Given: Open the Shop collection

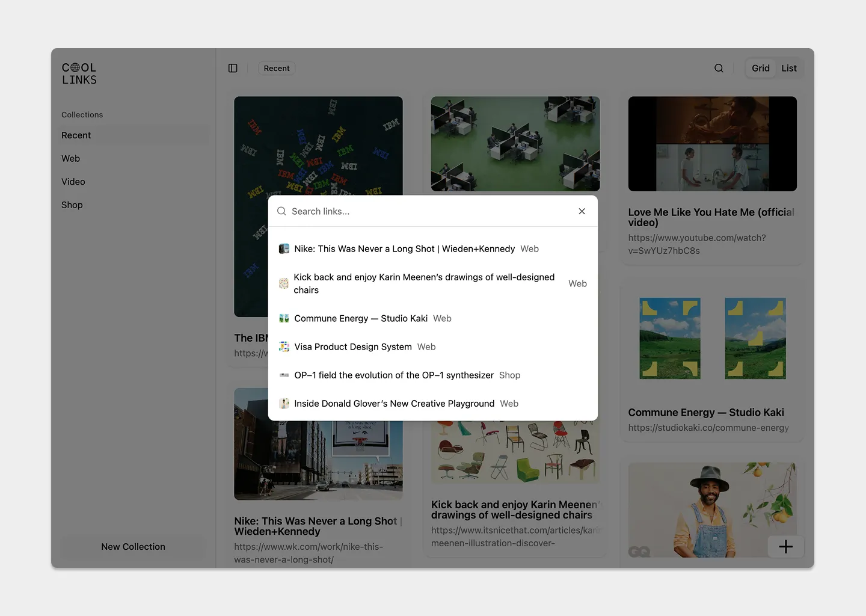Looking at the screenshot, I should pyautogui.click(x=134, y=205).
